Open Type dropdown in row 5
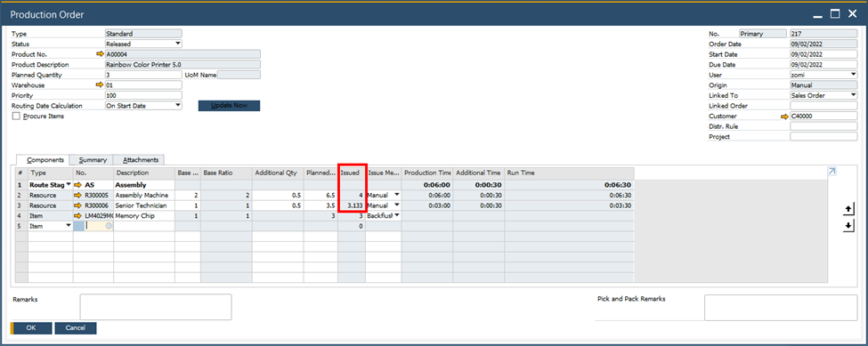868x346 pixels. tap(69, 226)
